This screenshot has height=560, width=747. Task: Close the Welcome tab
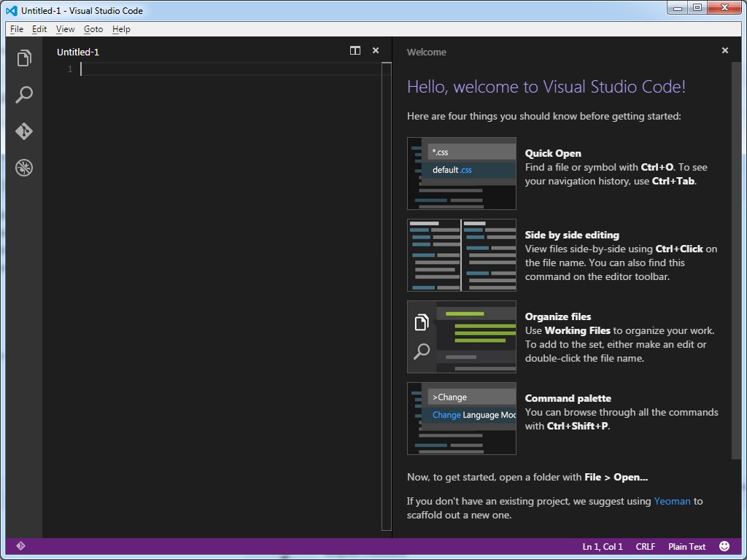(724, 50)
